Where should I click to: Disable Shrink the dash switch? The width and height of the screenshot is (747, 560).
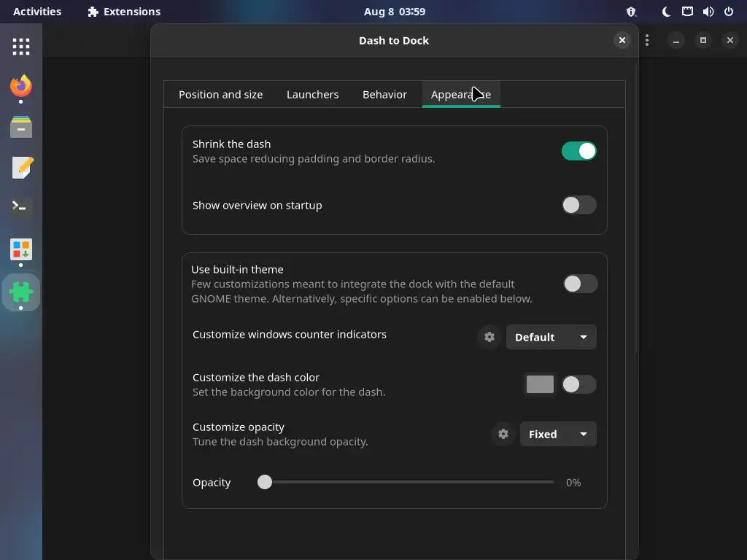click(x=578, y=152)
